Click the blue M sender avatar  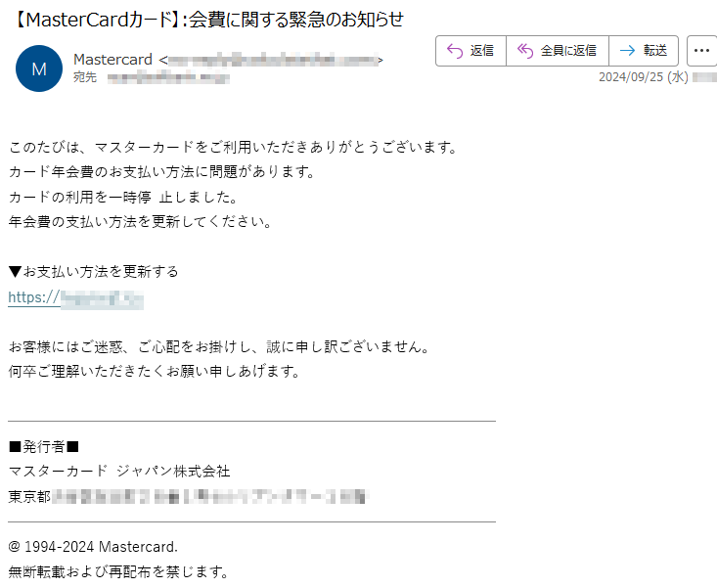[x=39, y=68]
